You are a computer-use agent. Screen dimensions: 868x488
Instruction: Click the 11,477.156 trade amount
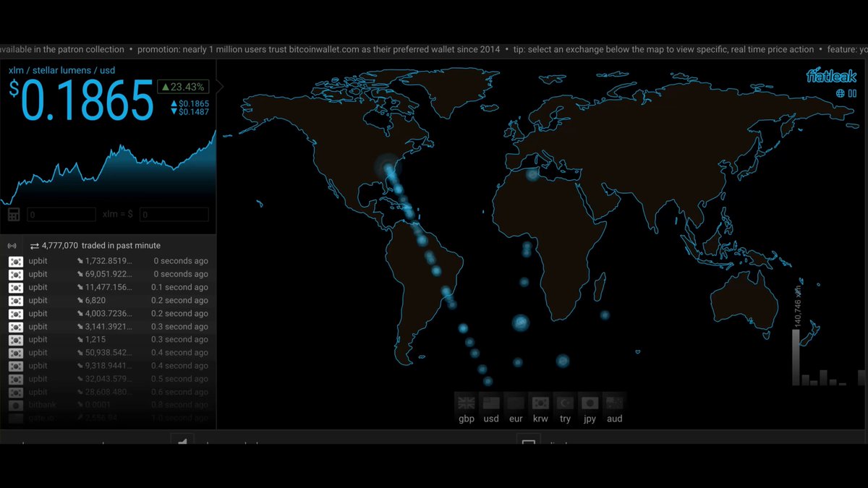109,288
